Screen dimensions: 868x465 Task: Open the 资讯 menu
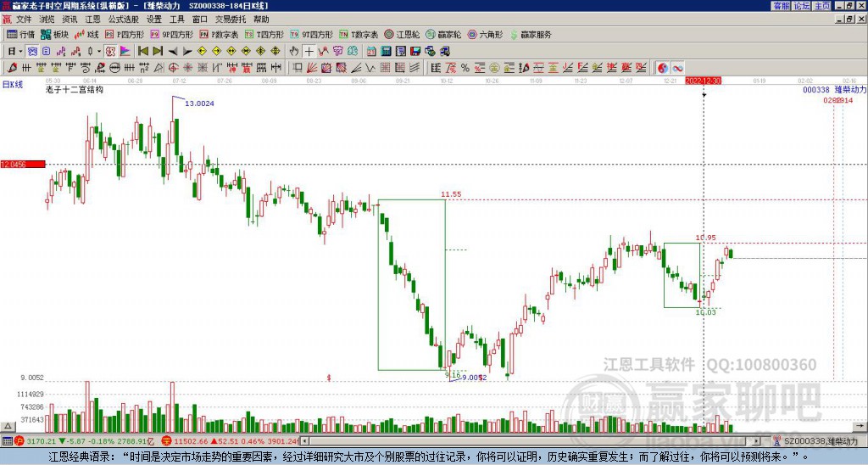click(70, 20)
